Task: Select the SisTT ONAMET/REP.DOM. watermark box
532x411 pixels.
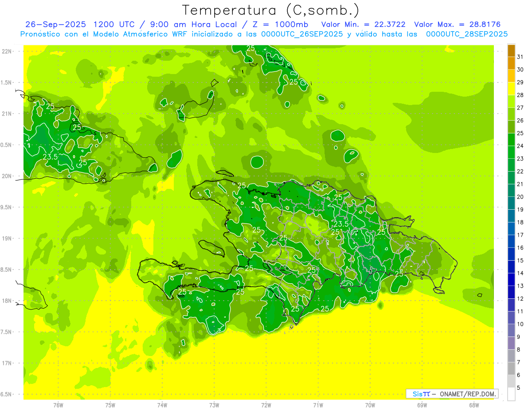Action: coord(452,394)
